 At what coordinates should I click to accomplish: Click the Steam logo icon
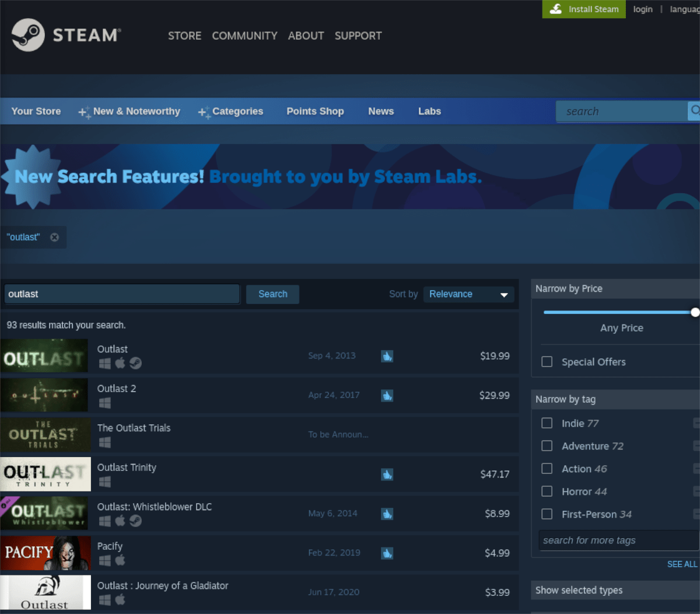28,35
